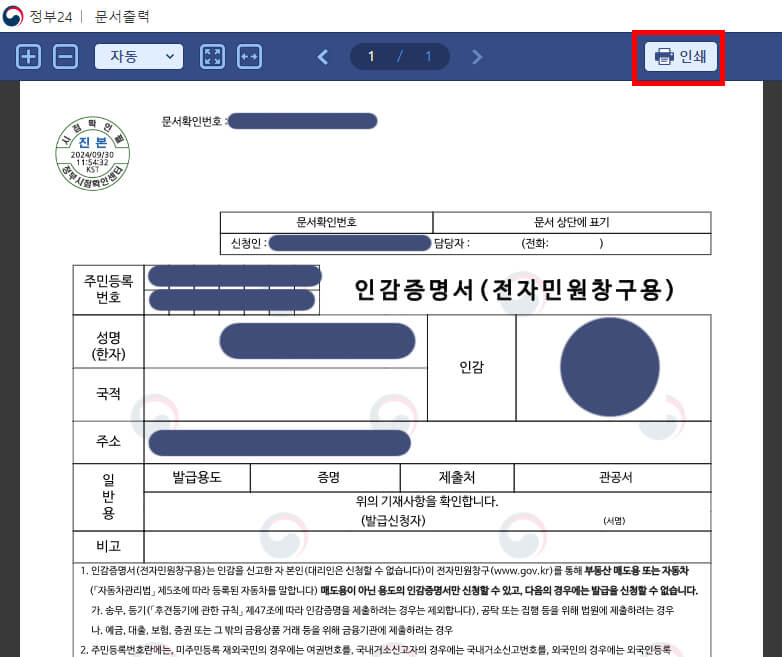The image size is (782, 657).
Task: Click the 주소 row header
Action: tap(108, 441)
